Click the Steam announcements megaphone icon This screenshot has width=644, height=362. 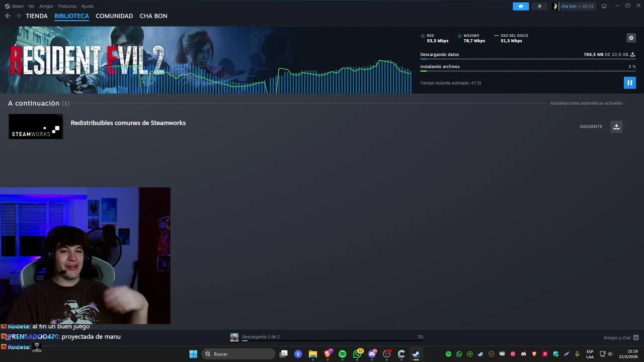(521, 6)
